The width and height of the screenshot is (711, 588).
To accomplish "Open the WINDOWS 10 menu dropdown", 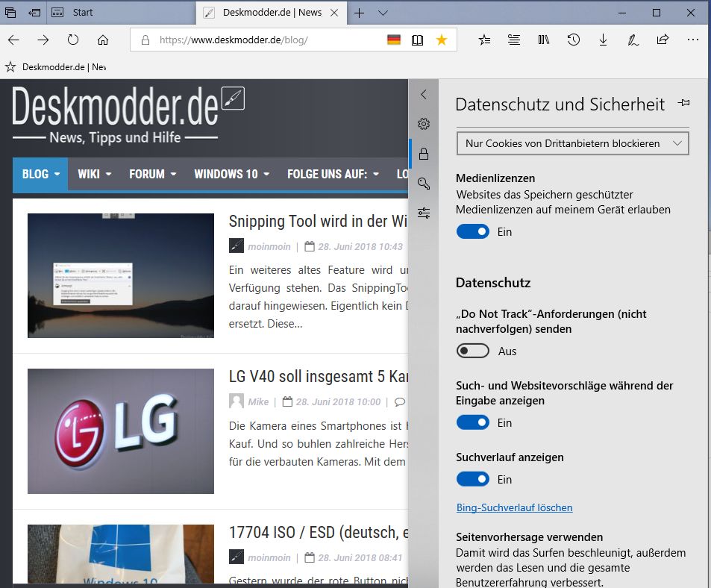I will pos(231,174).
